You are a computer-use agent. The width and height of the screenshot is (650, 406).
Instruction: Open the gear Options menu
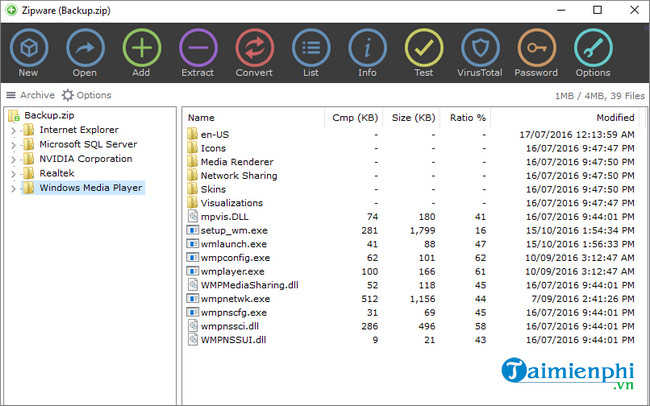[87, 95]
